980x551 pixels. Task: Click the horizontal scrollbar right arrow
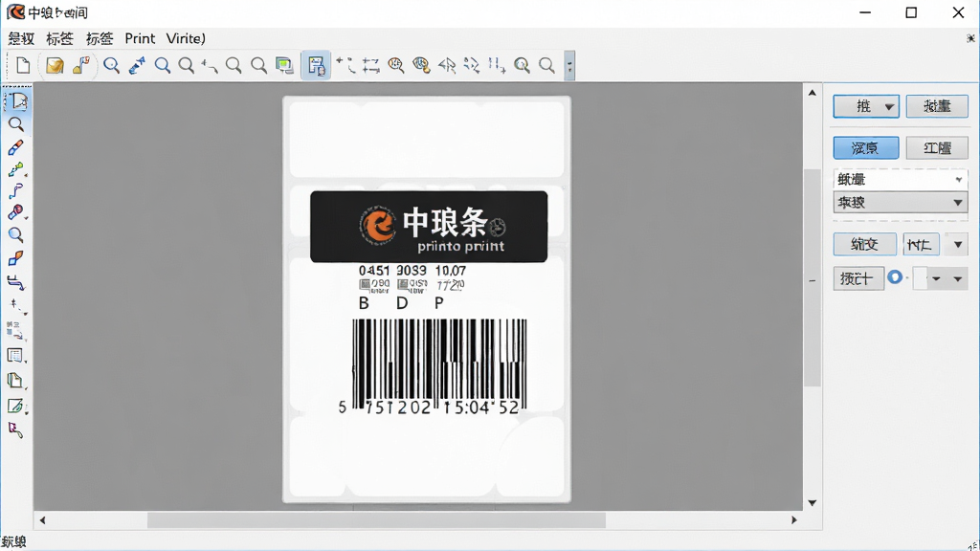(794, 519)
